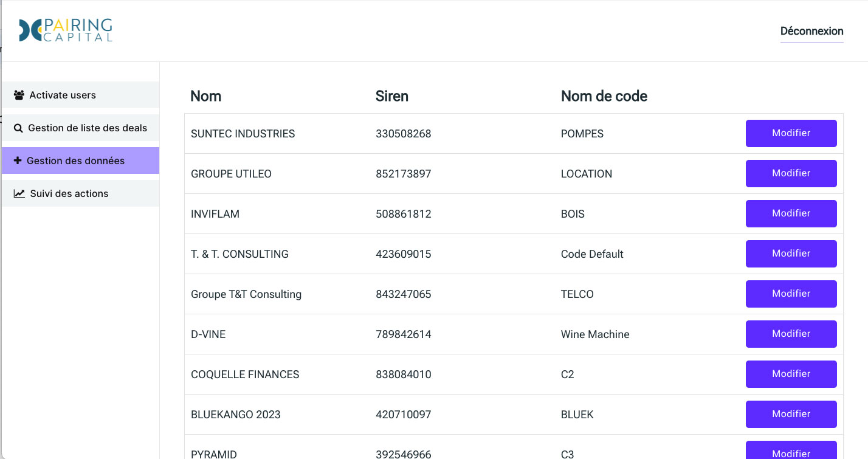This screenshot has width=868, height=459.
Task: Open Gestion de liste des deals
Action: pyautogui.click(x=80, y=128)
